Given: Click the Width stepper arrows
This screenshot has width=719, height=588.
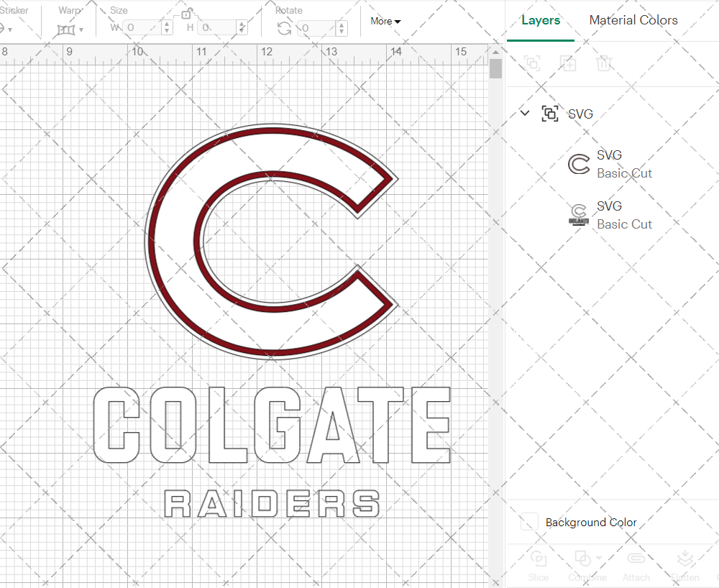Looking at the screenshot, I should tap(168, 27).
